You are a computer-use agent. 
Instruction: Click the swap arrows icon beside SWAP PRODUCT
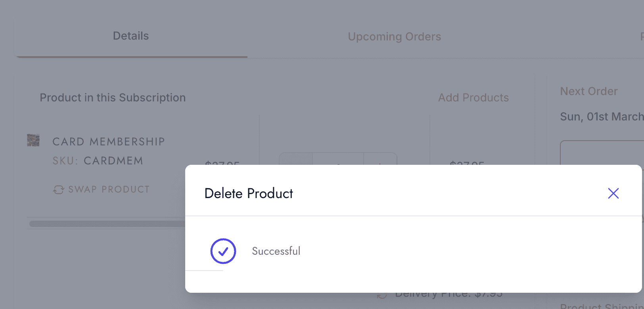[59, 190]
